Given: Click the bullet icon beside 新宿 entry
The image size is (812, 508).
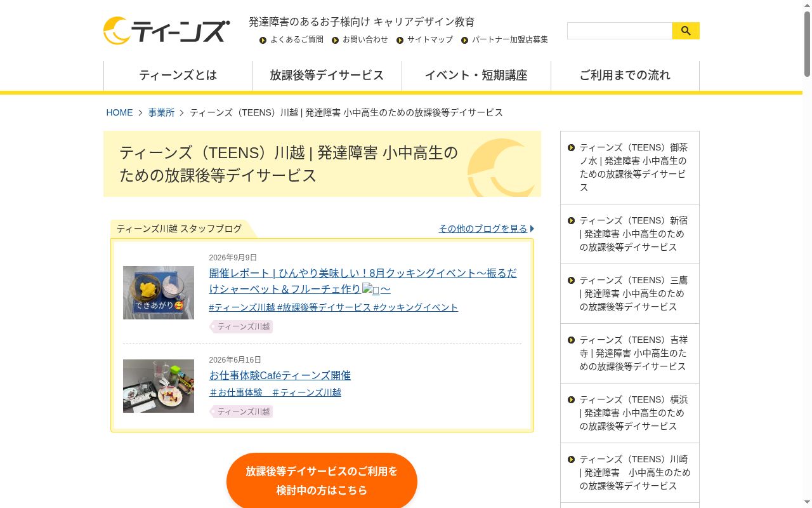Looking at the screenshot, I should (x=571, y=220).
